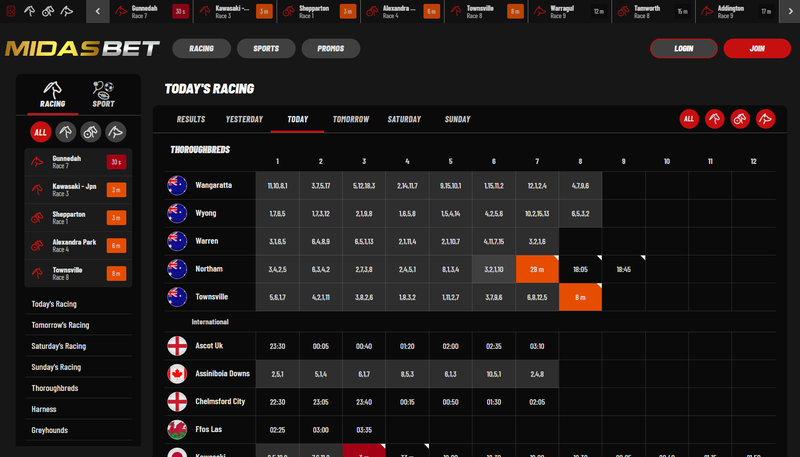Click the Chelmsford City flag icon
The height and width of the screenshot is (457, 800).
tap(177, 402)
